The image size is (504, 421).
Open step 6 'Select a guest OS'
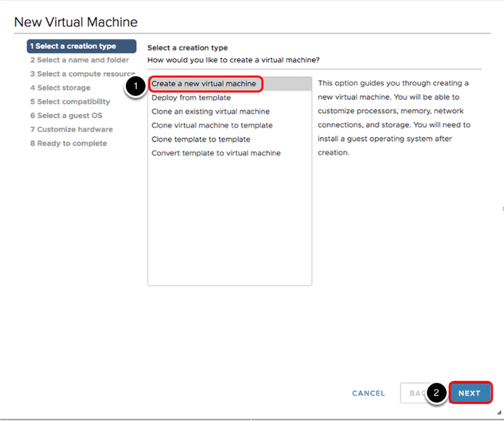coord(66,115)
